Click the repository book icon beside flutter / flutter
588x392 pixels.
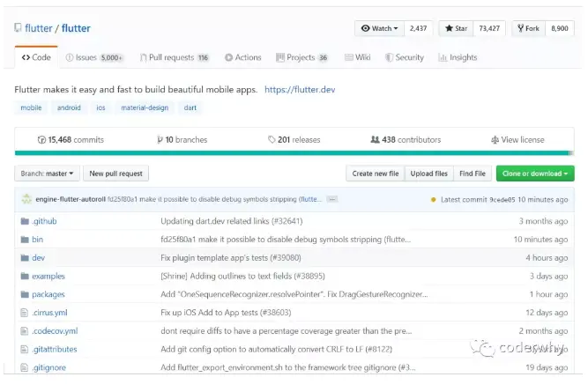click(x=18, y=28)
